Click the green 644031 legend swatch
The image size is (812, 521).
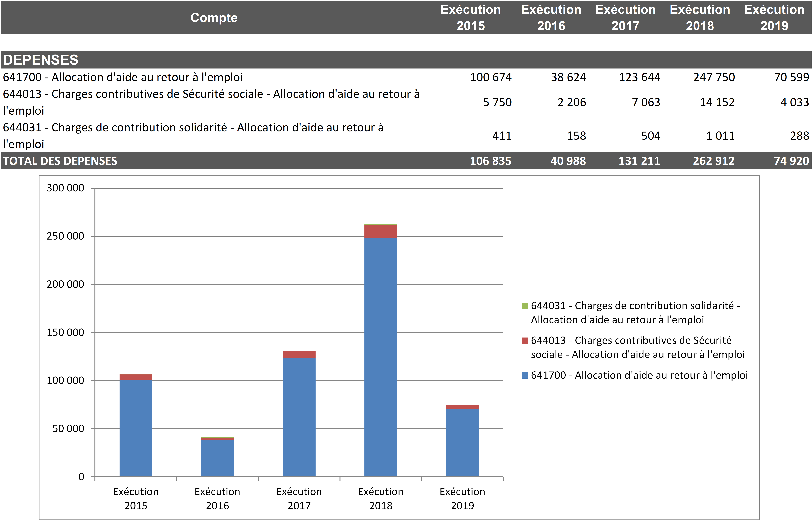point(525,306)
